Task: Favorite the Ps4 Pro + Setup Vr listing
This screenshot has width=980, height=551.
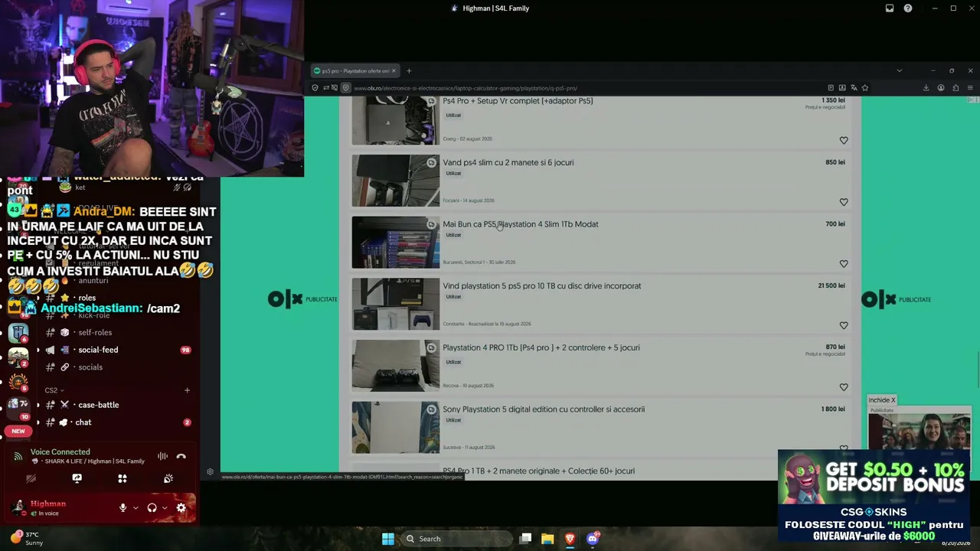Action: click(x=844, y=140)
